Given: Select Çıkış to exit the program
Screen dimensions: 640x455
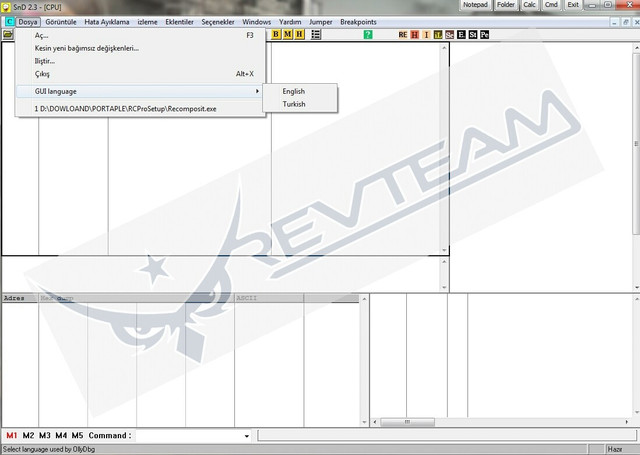Looking at the screenshot, I should [x=141, y=74].
